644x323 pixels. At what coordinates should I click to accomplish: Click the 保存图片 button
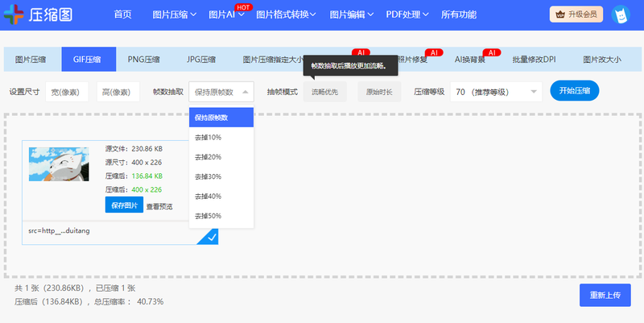tap(123, 205)
